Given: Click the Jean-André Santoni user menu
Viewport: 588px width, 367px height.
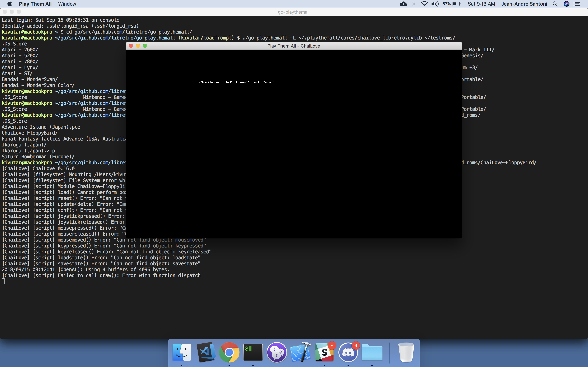Looking at the screenshot, I should point(524,4).
